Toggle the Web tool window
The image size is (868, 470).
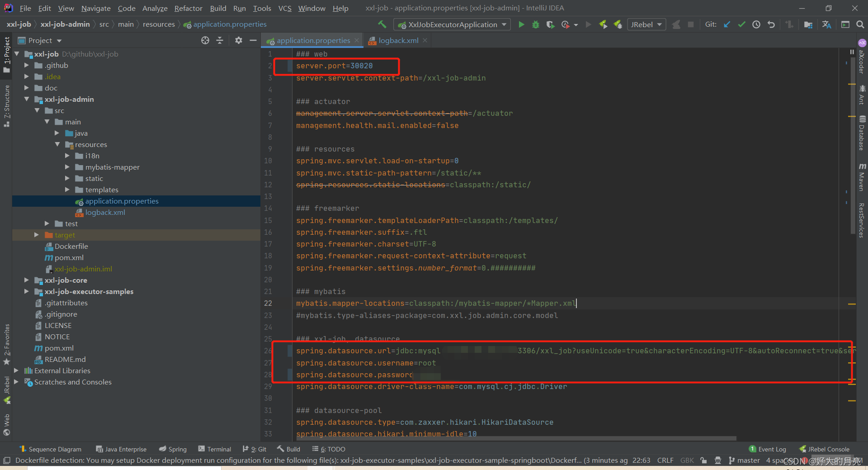(x=7, y=424)
